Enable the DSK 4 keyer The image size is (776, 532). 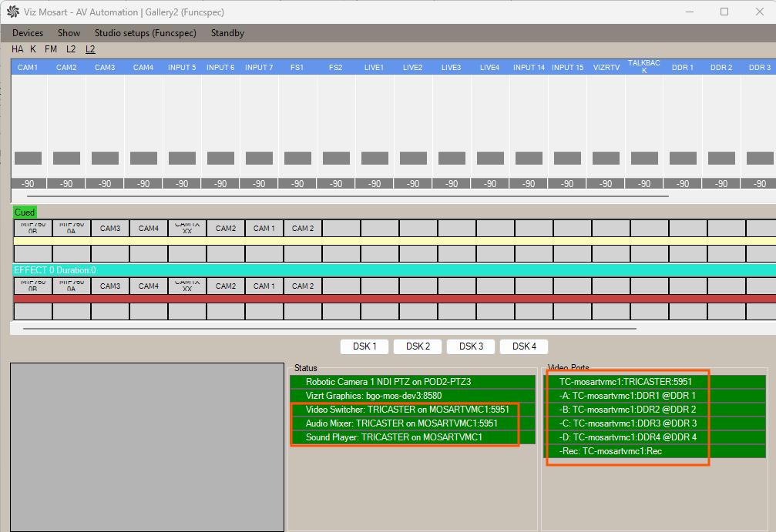[x=524, y=346]
